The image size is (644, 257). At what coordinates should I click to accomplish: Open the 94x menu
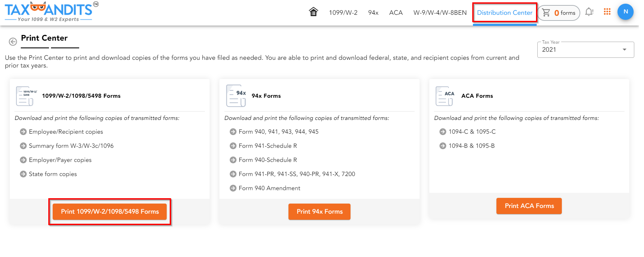(373, 13)
